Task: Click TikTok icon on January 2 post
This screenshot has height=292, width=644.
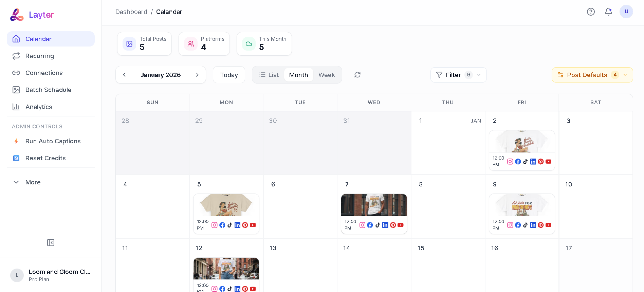Action: (x=526, y=162)
